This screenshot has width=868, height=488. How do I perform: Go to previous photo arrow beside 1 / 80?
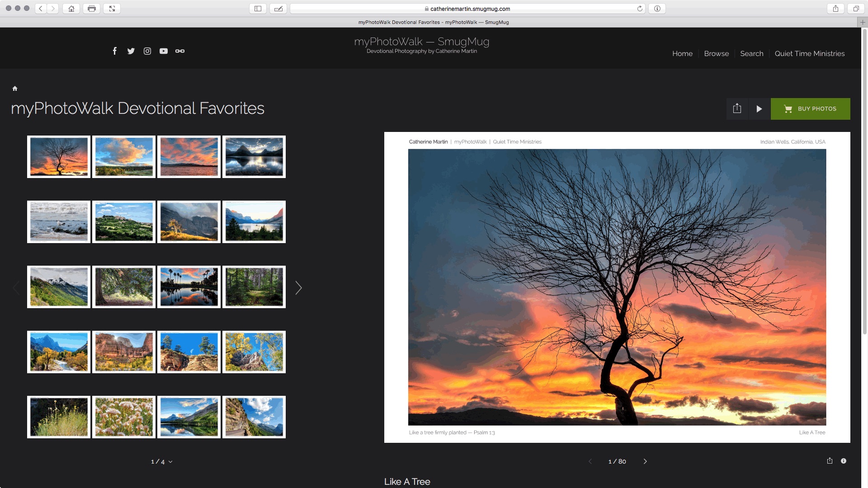point(590,461)
